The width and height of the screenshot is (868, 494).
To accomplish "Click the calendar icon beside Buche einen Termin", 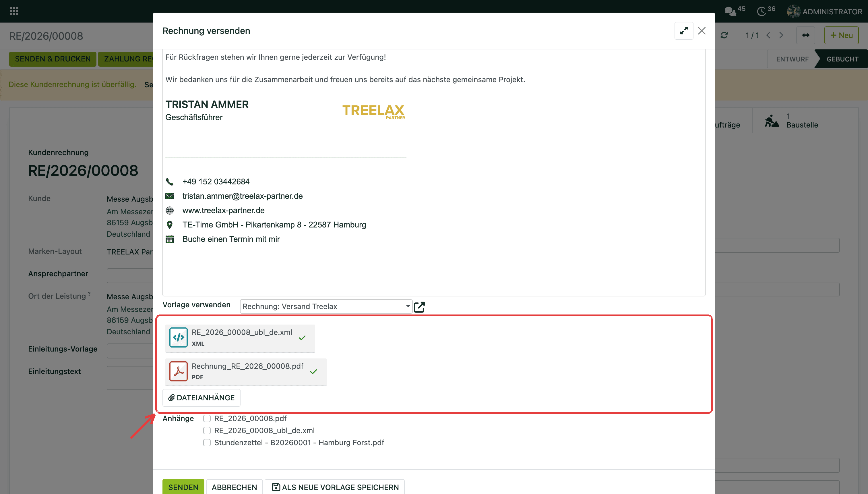I will 170,239.
